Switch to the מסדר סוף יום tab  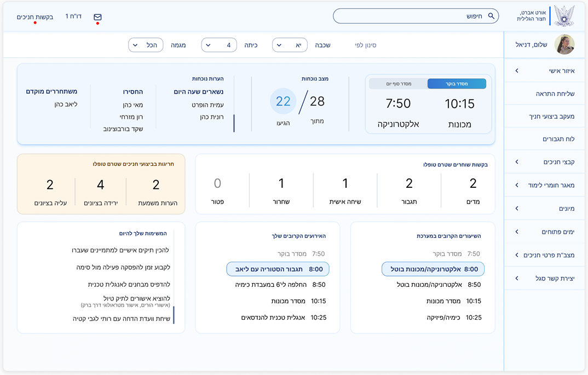[x=399, y=84]
